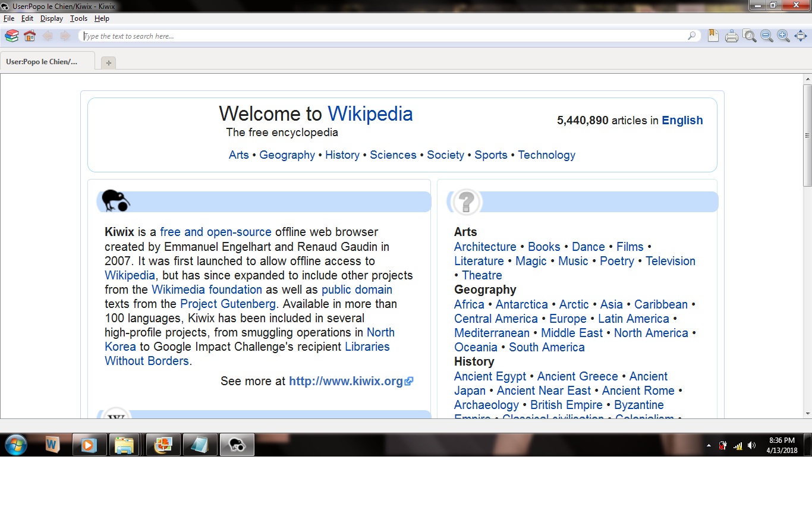Open the Society portal link
Screen dimensions: 812x516
[445, 155]
